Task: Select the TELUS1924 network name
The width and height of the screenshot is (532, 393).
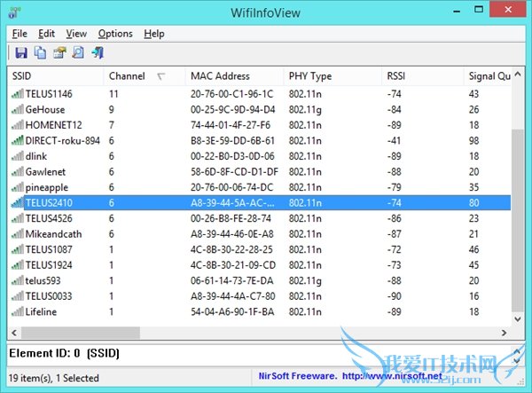Action: pyautogui.click(x=49, y=265)
